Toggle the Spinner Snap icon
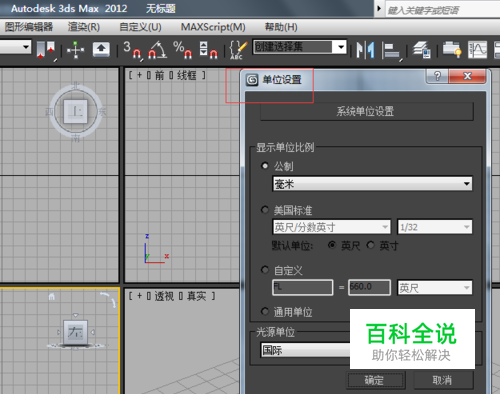The height and width of the screenshot is (394, 500). point(208,50)
